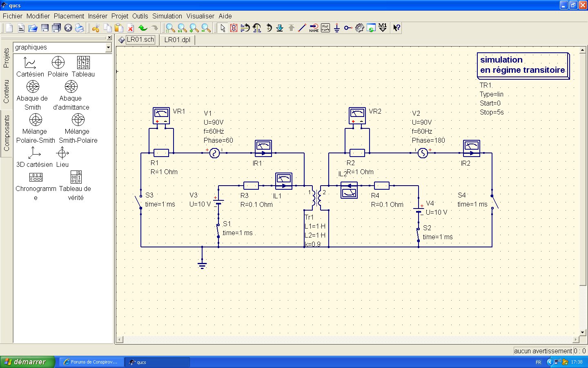Select the wire drawing tool
Image resolution: width=588 pixels, height=368 pixels.
pos(302,28)
